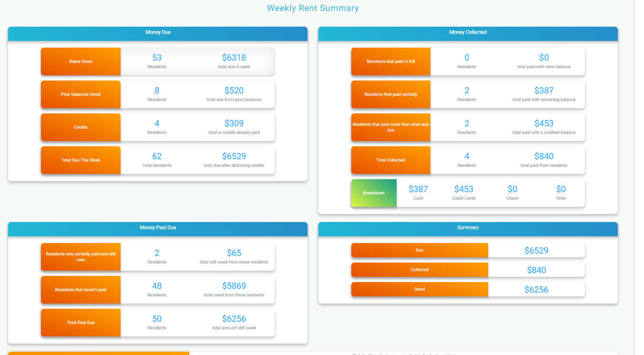Click the Money Past Due panel header
Image resolution: width=644 pixels, height=355 pixels.
pyautogui.click(x=157, y=228)
